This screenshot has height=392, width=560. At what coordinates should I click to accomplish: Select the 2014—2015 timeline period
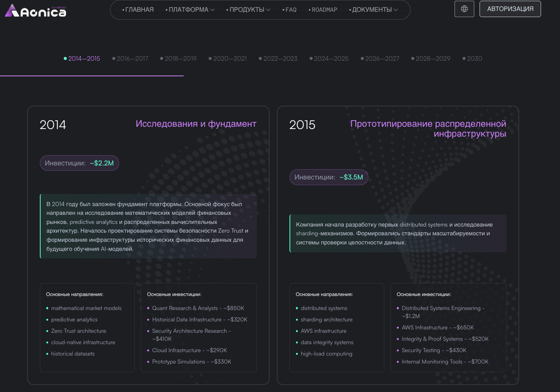tap(82, 58)
